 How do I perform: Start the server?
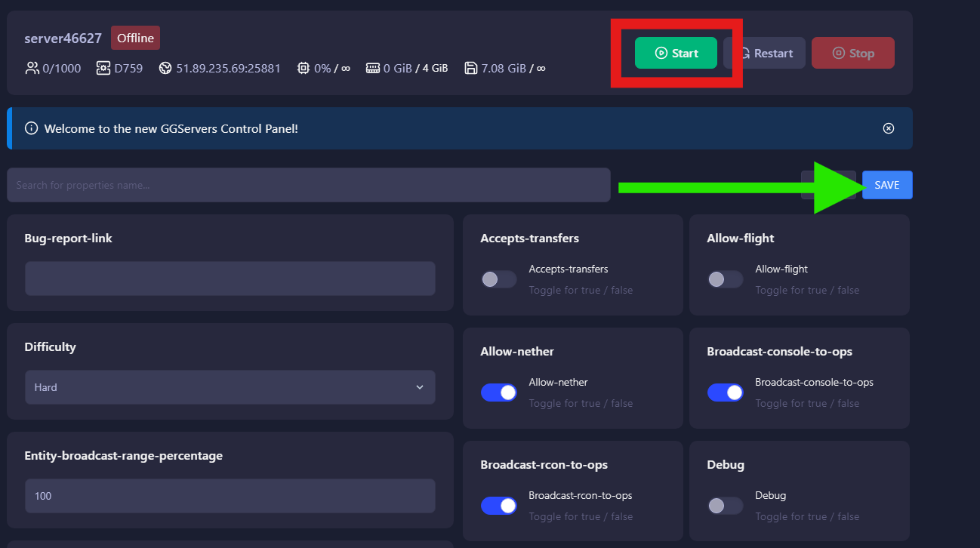pyautogui.click(x=676, y=53)
